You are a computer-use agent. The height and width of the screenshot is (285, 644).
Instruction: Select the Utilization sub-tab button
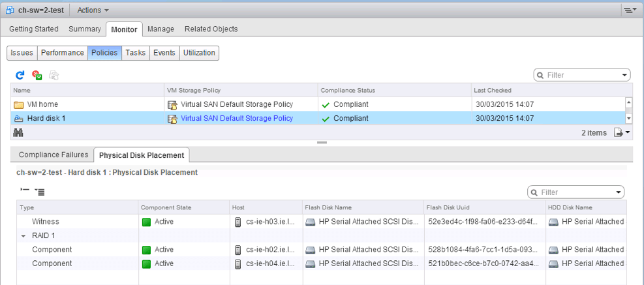[x=199, y=53]
